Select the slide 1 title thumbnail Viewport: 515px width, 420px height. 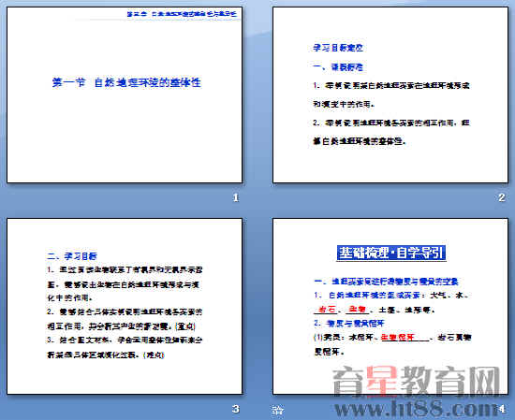[125, 94]
